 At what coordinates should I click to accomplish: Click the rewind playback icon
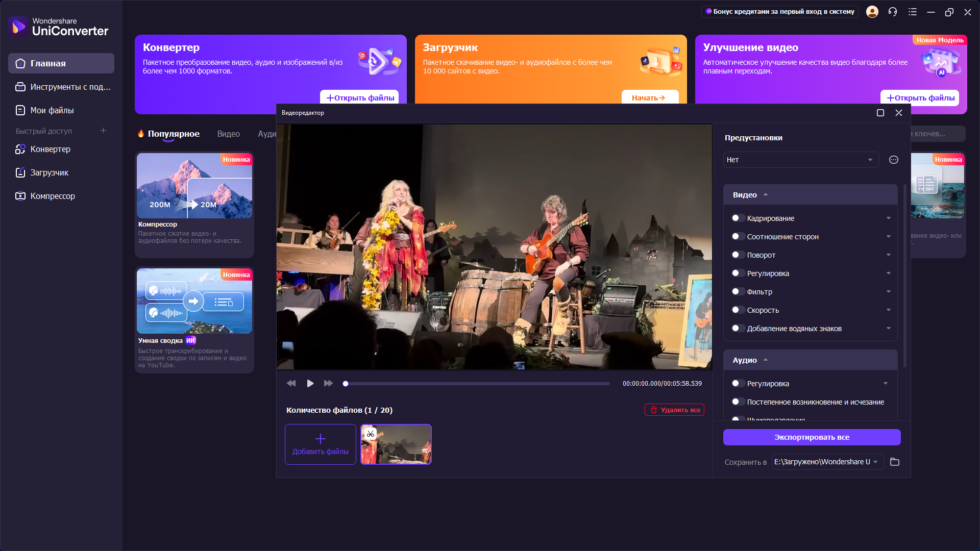pyautogui.click(x=291, y=384)
